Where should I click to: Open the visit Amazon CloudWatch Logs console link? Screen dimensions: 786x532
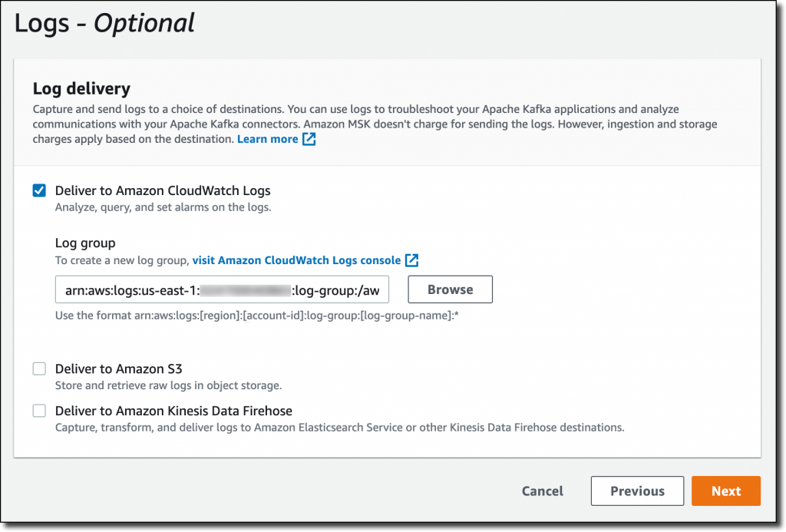pyautogui.click(x=296, y=260)
